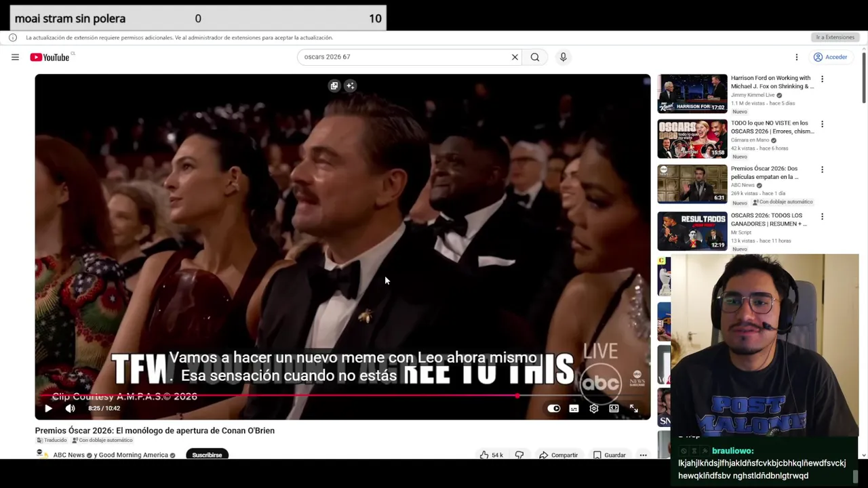Enter fullscreen with the expand icon

coord(634,408)
